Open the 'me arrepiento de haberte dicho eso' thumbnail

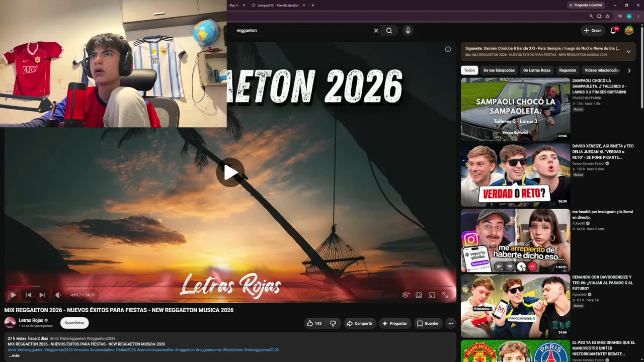click(515, 240)
